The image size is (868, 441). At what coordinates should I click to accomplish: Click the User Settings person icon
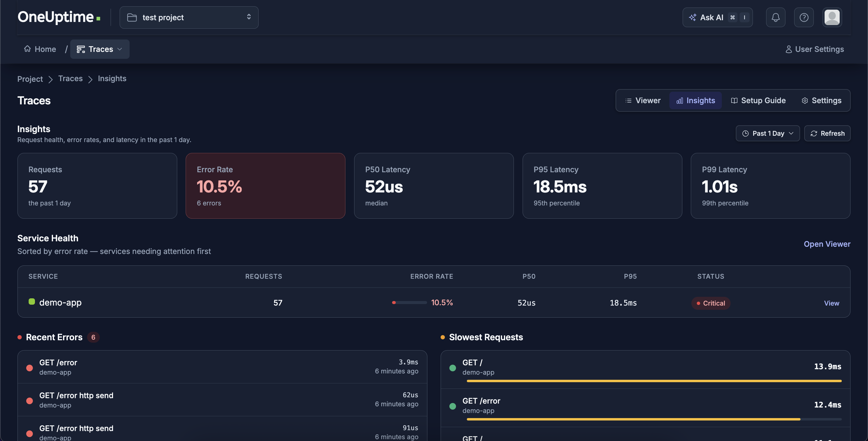788,49
